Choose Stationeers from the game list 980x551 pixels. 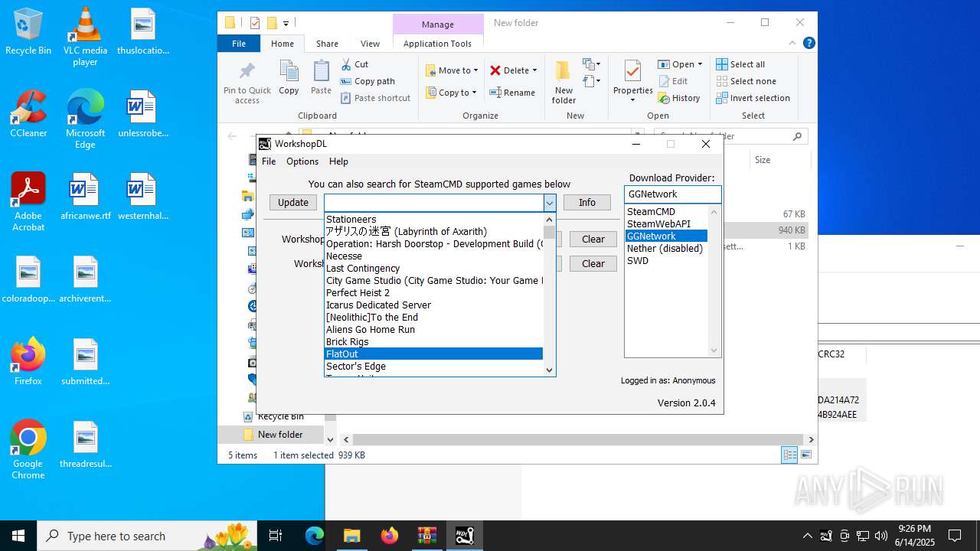coord(433,219)
